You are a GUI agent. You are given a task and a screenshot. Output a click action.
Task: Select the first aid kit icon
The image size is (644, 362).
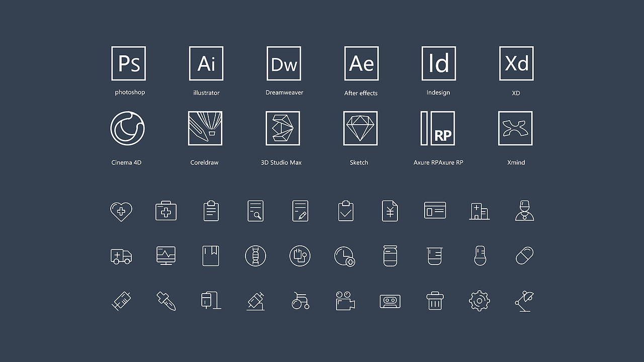pos(166,211)
